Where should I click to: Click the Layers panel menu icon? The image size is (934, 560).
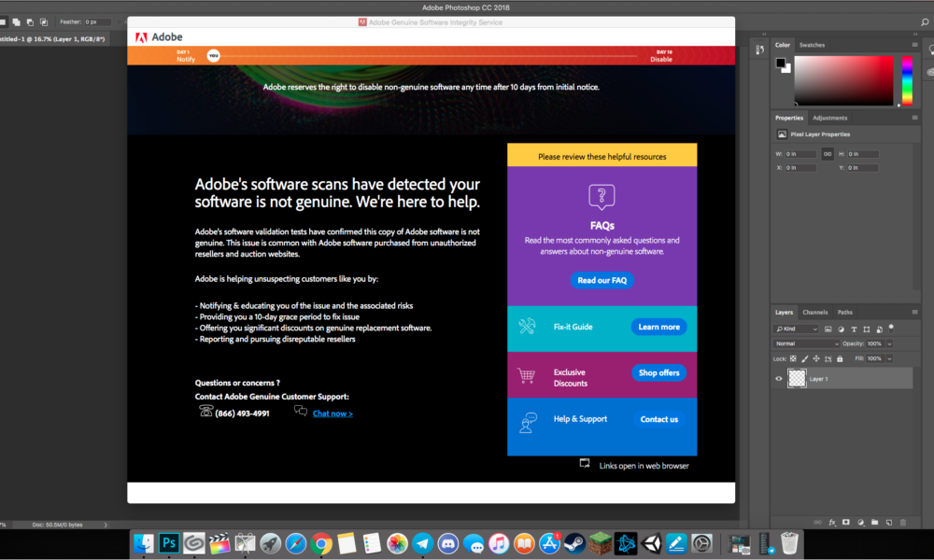point(914,313)
